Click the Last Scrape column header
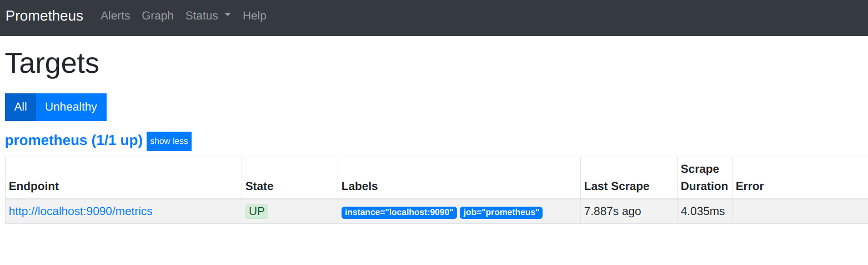868x265 pixels. [x=616, y=186]
